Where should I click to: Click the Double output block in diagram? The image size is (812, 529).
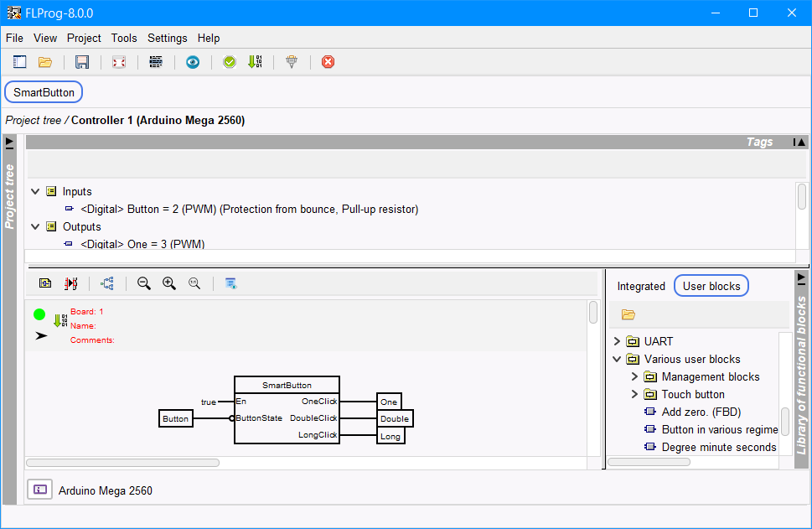click(x=395, y=418)
